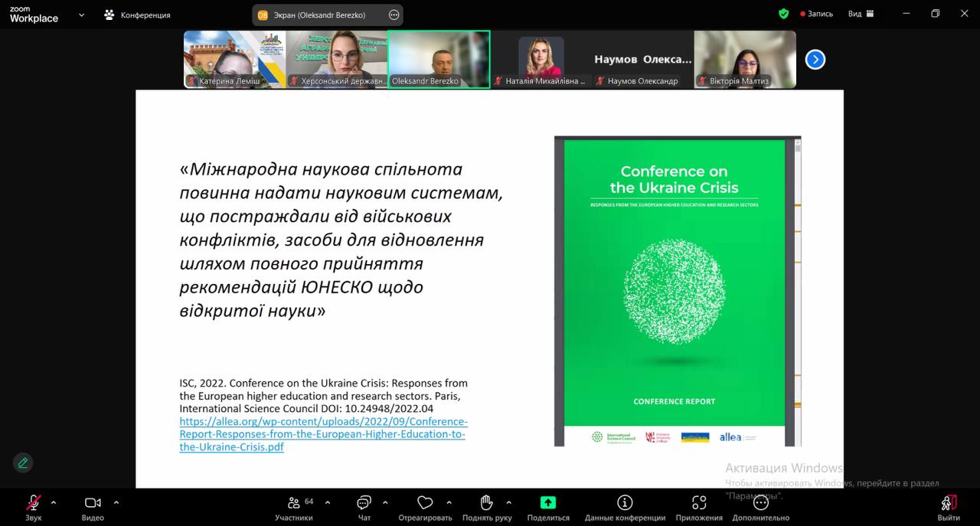Select Oleksandr Berezko speaker thumbnail
The height and width of the screenshot is (526, 980).
tap(439, 60)
